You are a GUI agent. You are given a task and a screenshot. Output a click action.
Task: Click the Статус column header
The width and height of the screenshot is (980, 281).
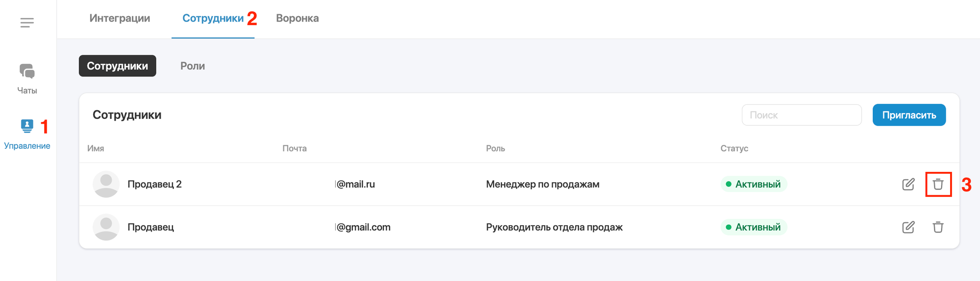click(734, 148)
